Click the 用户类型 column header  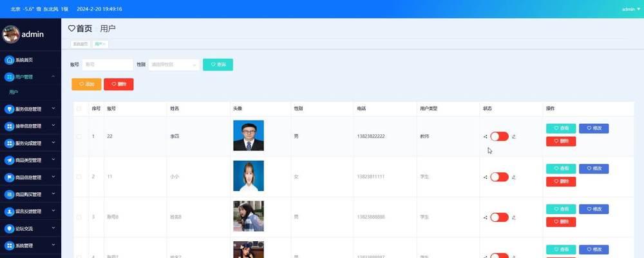pyautogui.click(x=429, y=109)
